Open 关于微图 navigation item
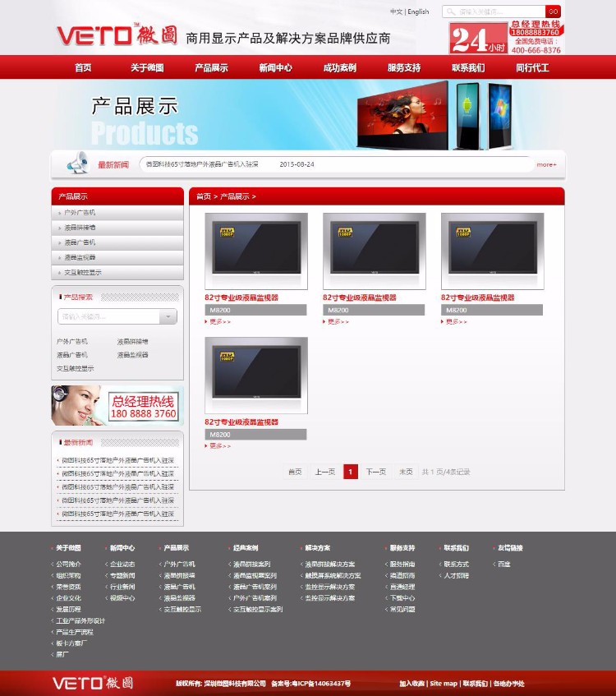Viewport: 616px width, 696px height. pyautogui.click(x=147, y=68)
